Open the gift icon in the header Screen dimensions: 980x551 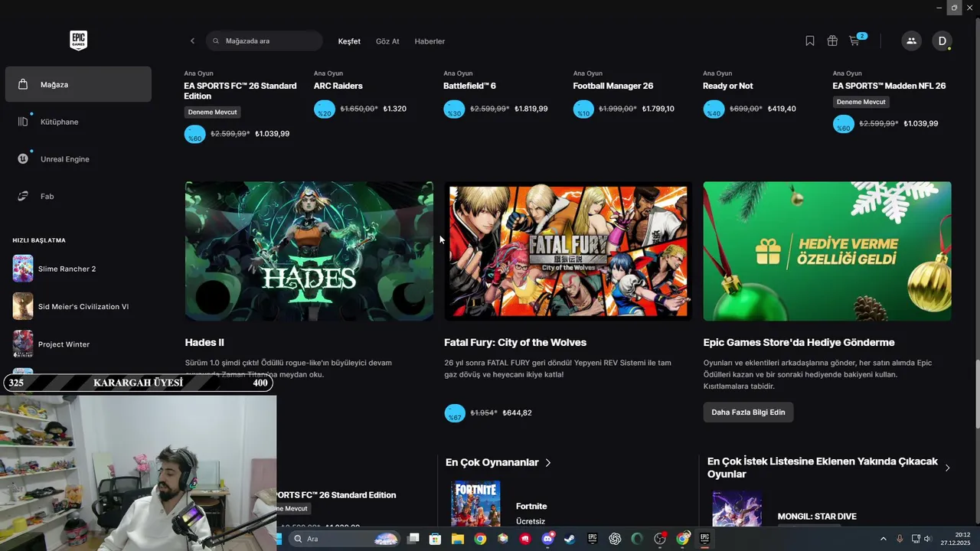[x=832, y=41]
